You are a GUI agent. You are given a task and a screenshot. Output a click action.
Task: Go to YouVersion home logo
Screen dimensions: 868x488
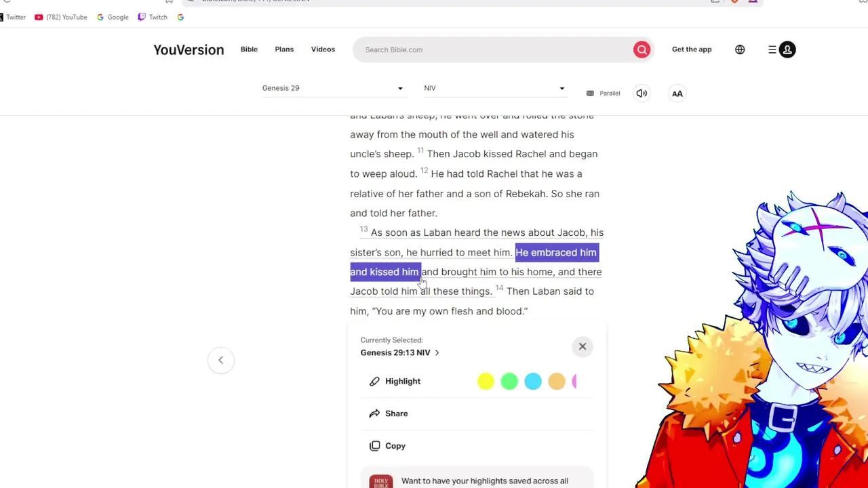[x=189, y=49]
